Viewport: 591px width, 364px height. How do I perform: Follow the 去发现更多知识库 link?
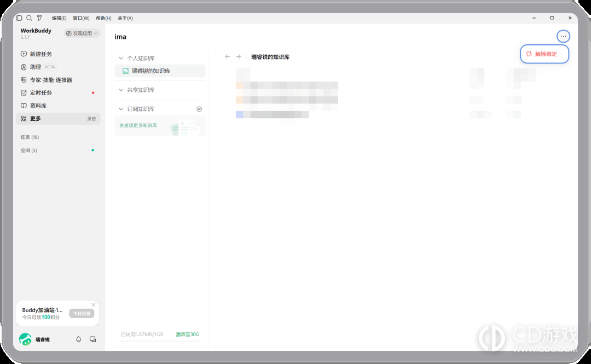point(138,125)
